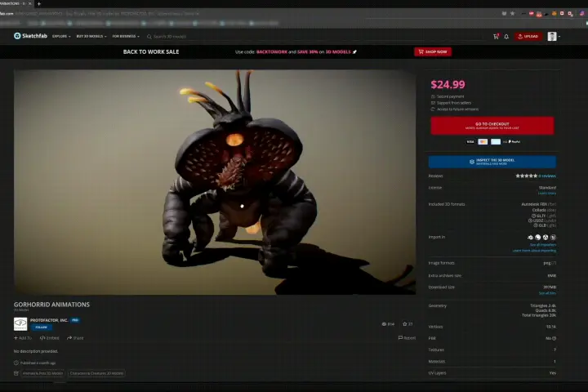
Task: Open the Protofactor, Inc. profile link
Action: click(49, 320)
